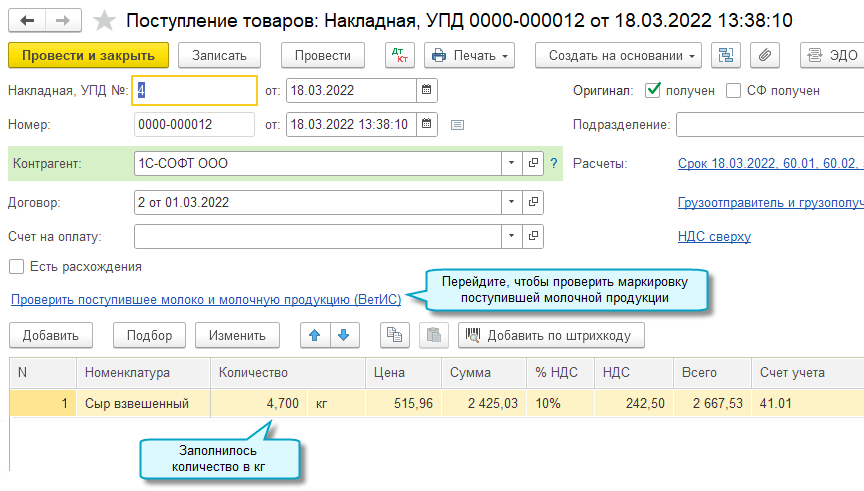Open the 1С-СОФТ ООО counterparty card icon
The image size is (864, 491).
click(533, 163)
